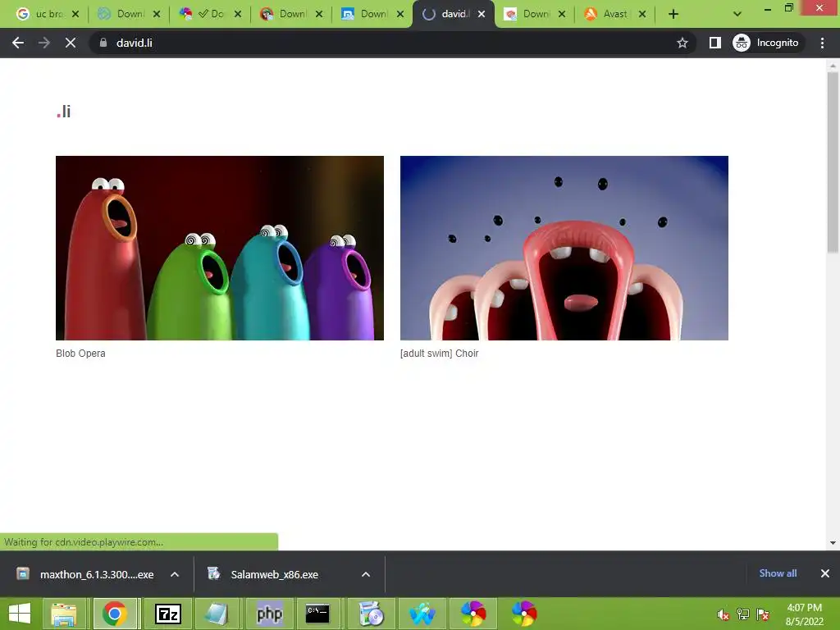This screenshot has width=840, height=630.
Task: Close the 'uc bro' tab
Action: (75, 14)
